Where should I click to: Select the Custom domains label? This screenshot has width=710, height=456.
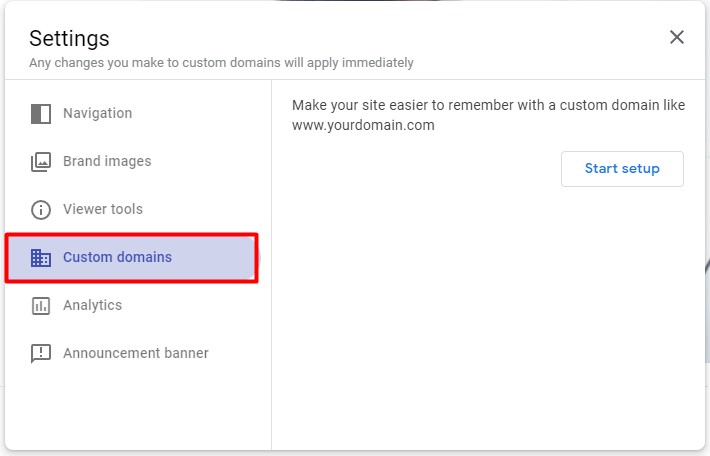(117, 257)
